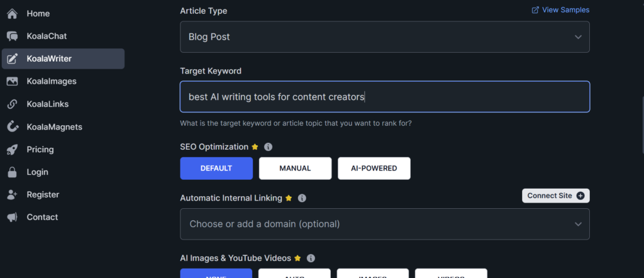Switch SEO optimization to MANUAL
This screenshot has height=278, width=644.
295,169
